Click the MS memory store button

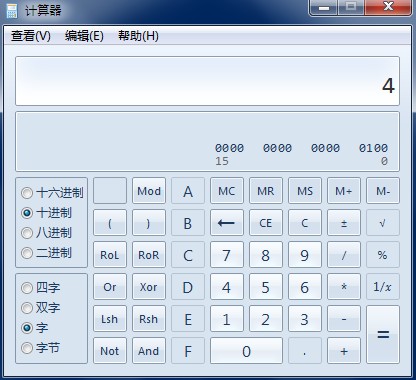pos(305,191)
